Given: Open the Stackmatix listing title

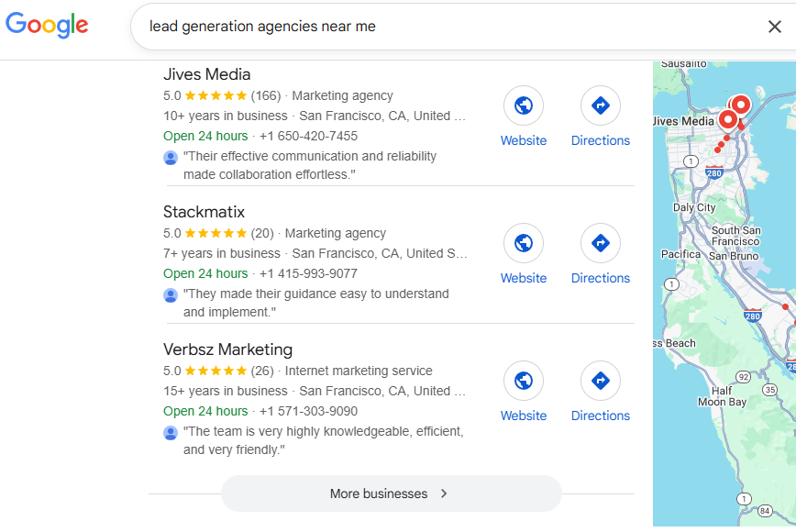Looking at the screenshot, I should pos(204,212).
